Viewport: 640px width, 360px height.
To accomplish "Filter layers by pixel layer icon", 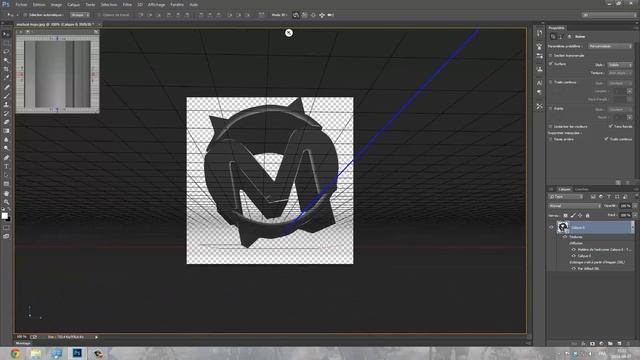I will pos(593,197).
